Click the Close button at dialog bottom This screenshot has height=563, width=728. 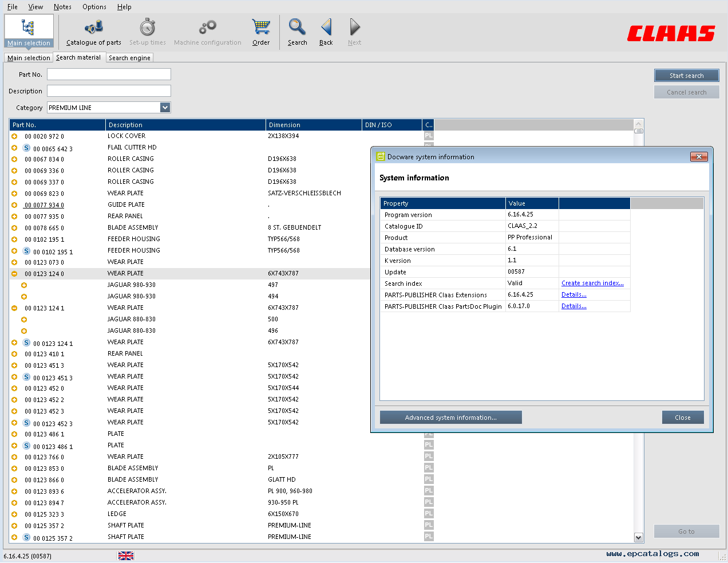683,418
